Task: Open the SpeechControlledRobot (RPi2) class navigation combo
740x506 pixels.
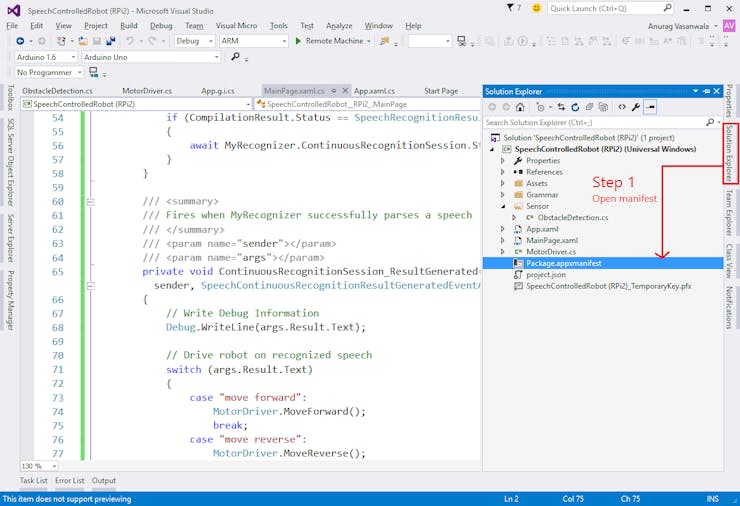Action: pyautogui.click(x=137, y=104)
